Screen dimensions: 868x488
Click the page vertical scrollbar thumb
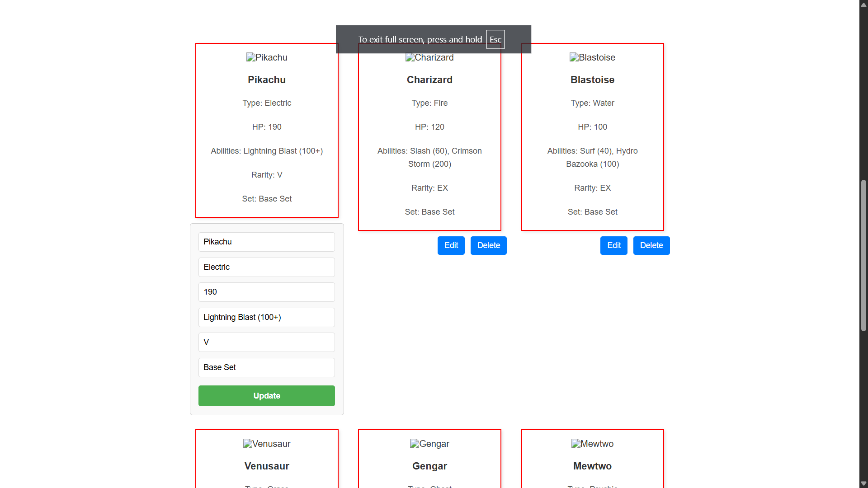point(863,255)
